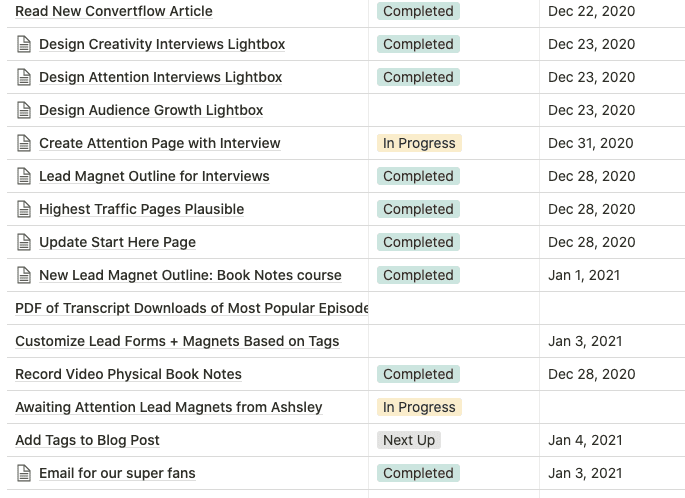
Task: Click document icon next to Design Audience Growth Lightbox
Action: point(24,110)
